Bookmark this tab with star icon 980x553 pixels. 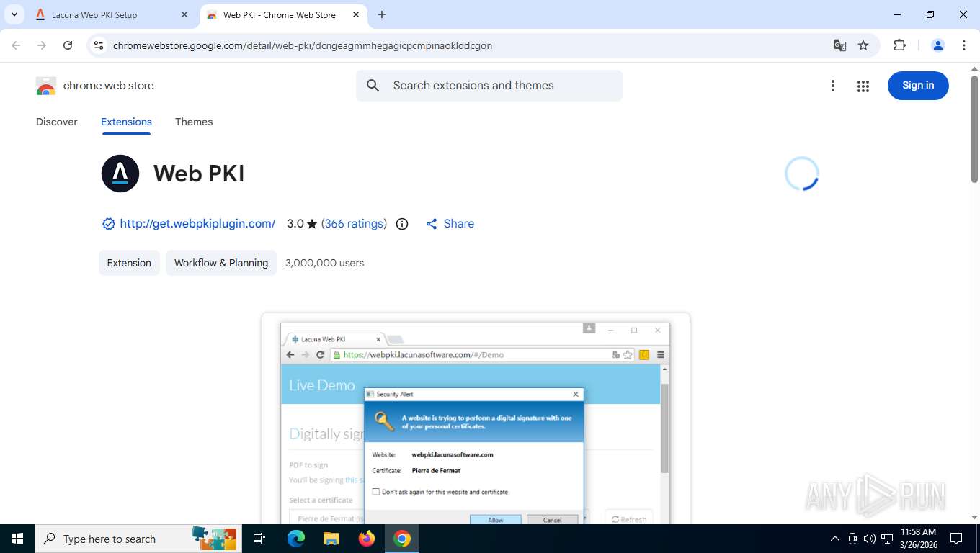tap(863, 45)
